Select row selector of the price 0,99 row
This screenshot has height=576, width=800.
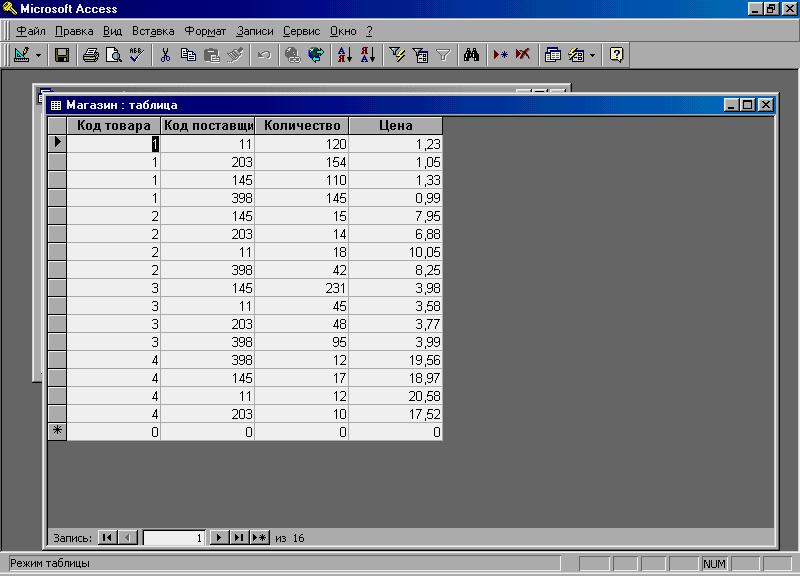pos(57,198)
